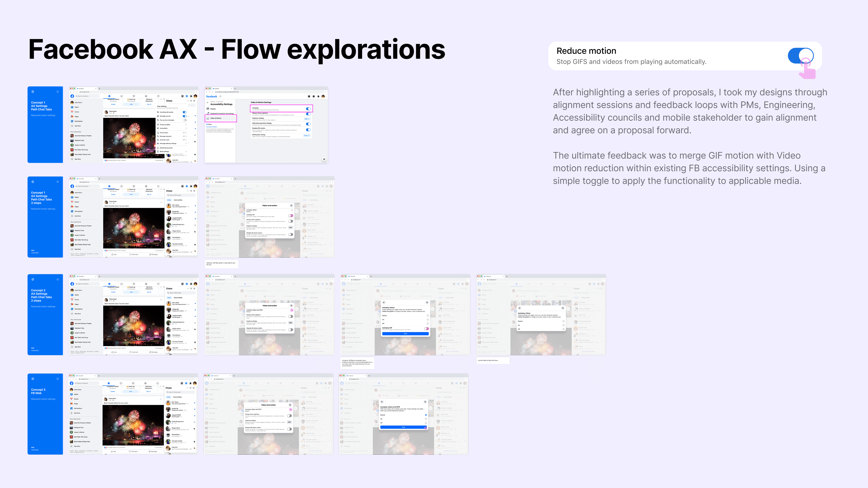868x488 pixels.
Task: Open Notification timing 5 sec dropdown
Action: pyautogui.click(x=307, y=135)
